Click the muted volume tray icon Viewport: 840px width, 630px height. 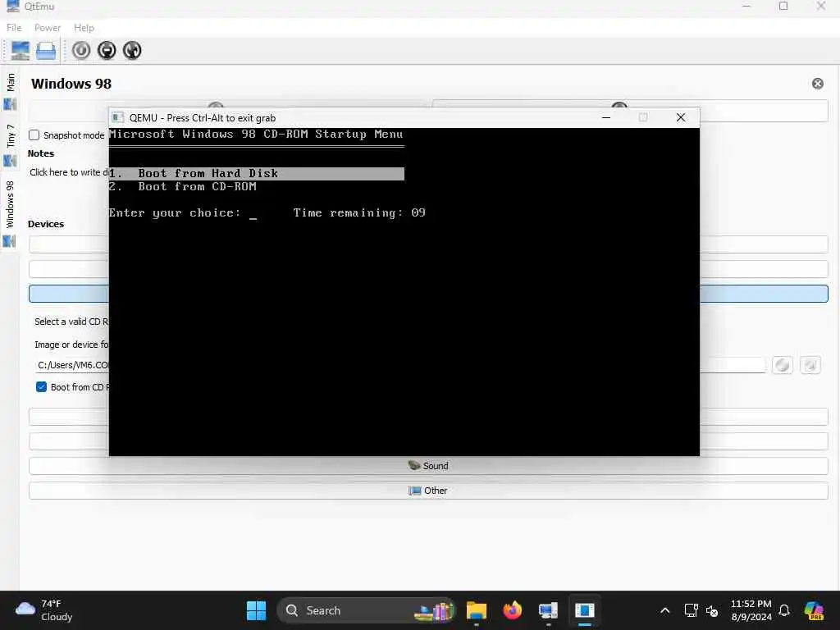click(712, 610)
